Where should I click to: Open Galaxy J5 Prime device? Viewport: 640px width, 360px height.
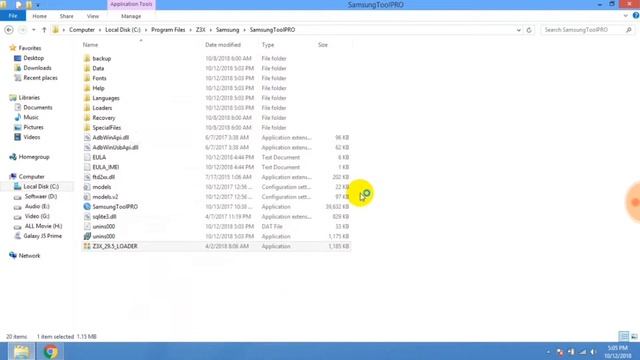point(42,236)
